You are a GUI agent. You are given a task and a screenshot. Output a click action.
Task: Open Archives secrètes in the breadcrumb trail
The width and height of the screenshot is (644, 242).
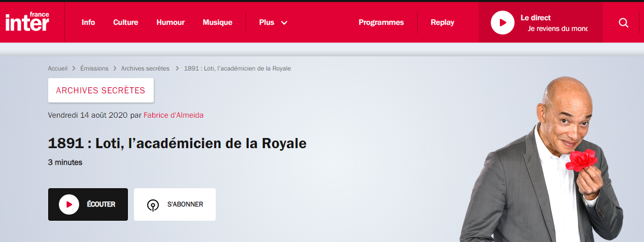pos(145,68)
